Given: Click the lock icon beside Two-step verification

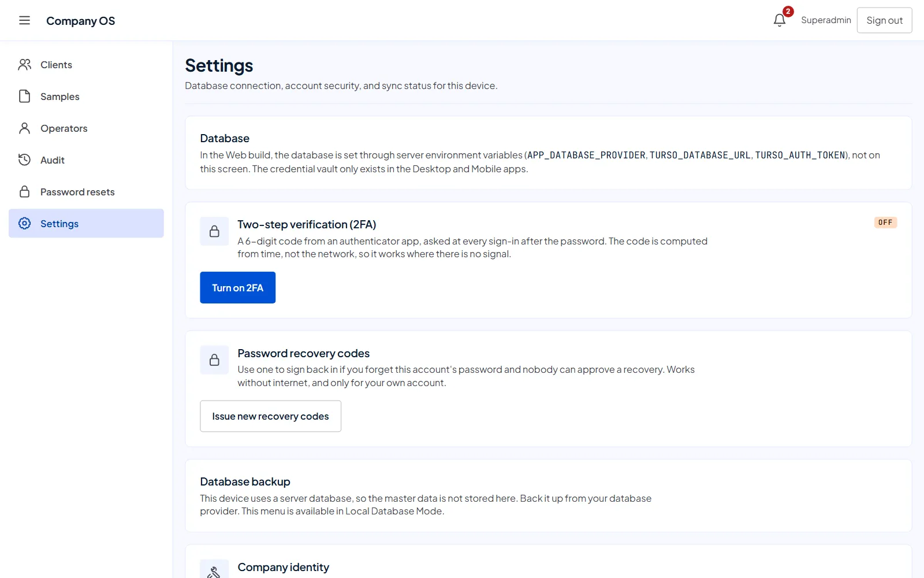Looking at the screenshot, I should tap(214, 231).
